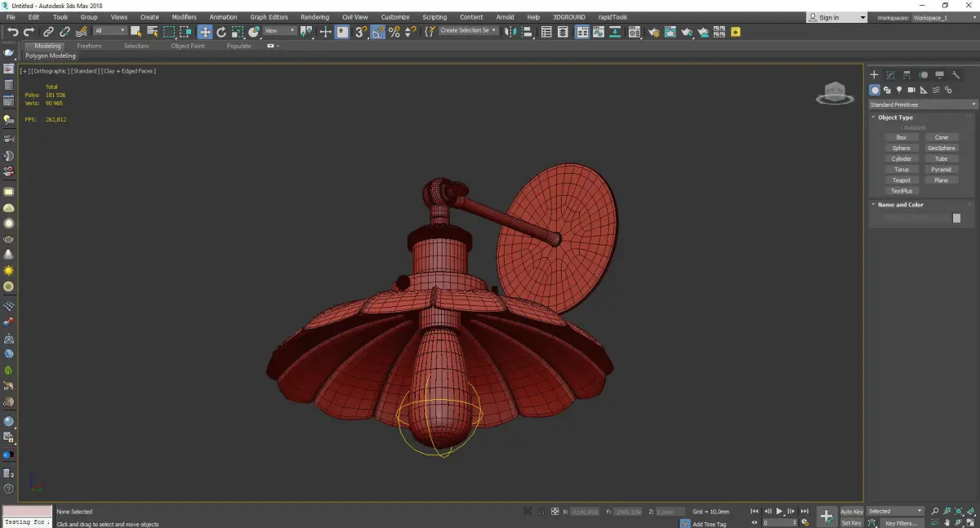Collapse the Object Type rollout
The height and width of the screenshot is (528, 980).
(894, 118)
